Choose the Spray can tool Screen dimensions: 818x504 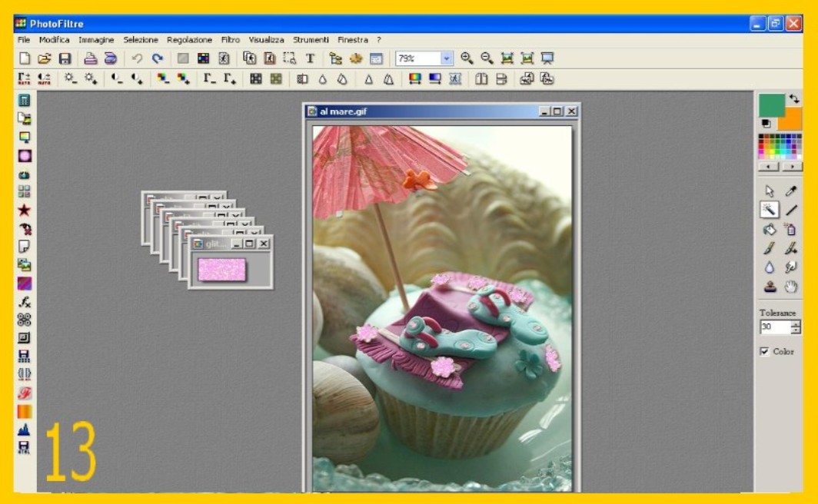pyautogui.click(x=791, y=229)
